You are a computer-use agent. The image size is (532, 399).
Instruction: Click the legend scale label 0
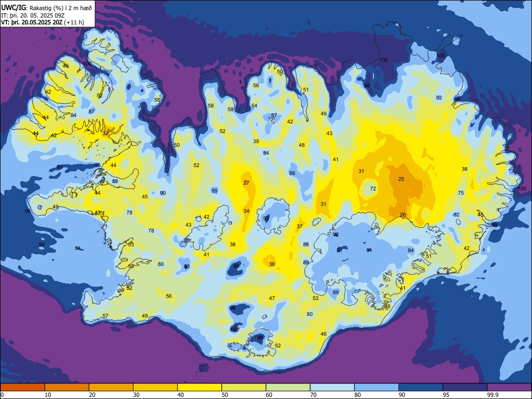tap(2, 395)
